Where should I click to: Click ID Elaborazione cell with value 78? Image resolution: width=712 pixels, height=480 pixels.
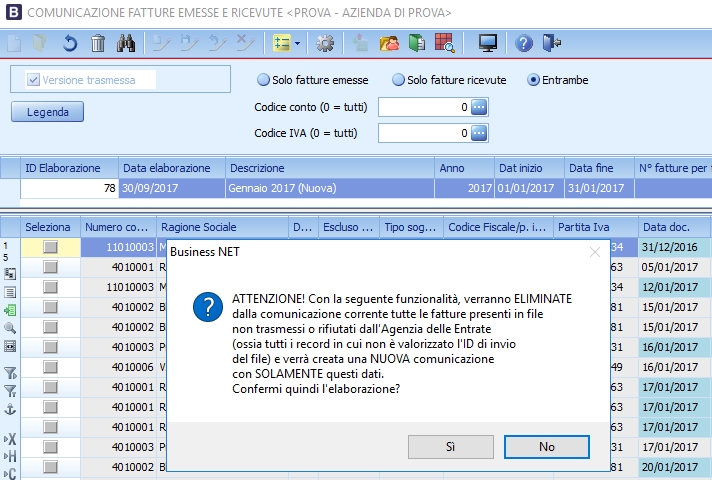point(69,188)
